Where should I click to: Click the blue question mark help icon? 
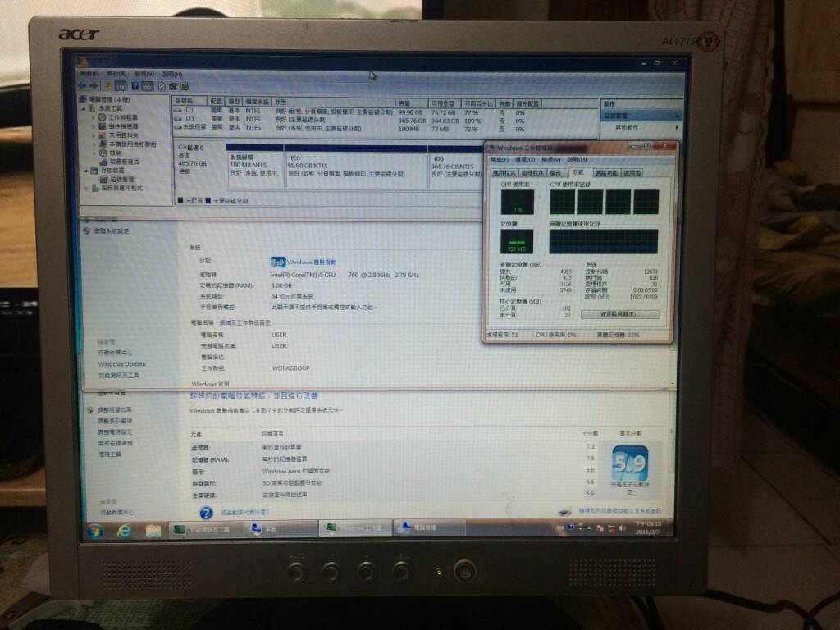click(206, 514)
